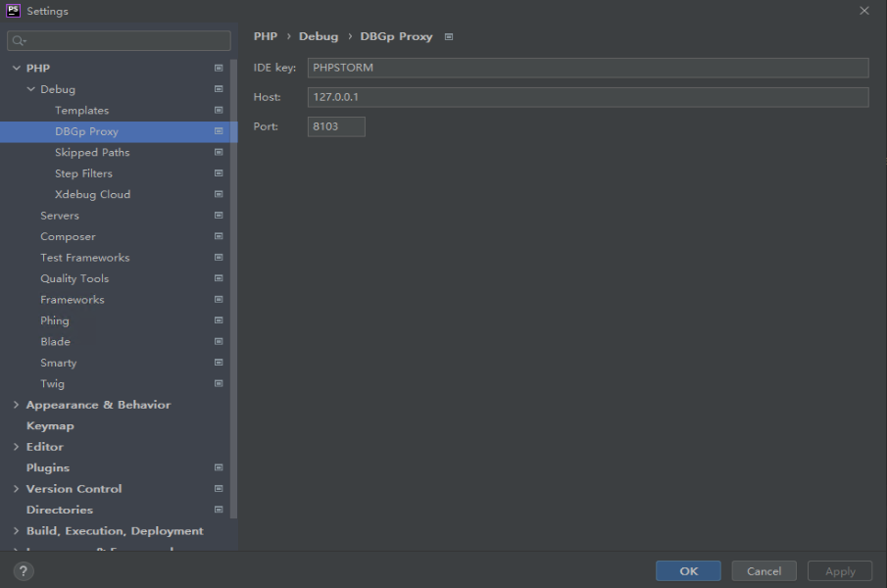887x588 pixels.
Task: Click the Cancel button
Action: pos(764,571)
